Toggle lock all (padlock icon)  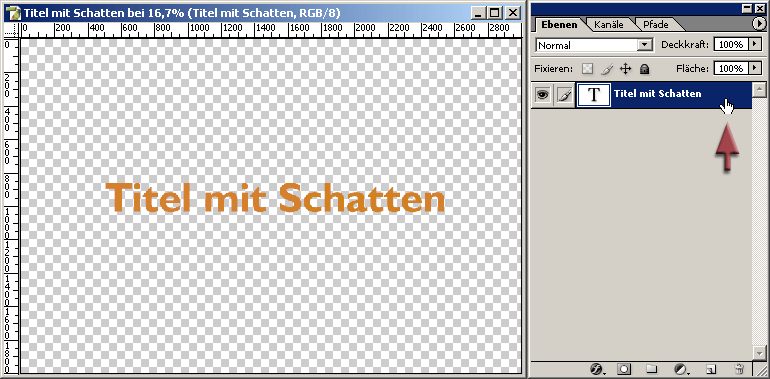[x=645, y=68]
